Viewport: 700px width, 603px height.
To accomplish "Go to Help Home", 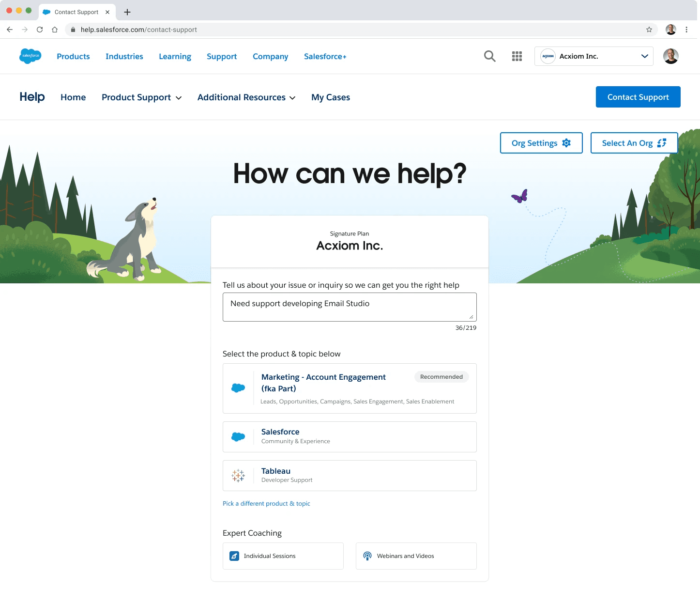I will [x=73, y=97].
